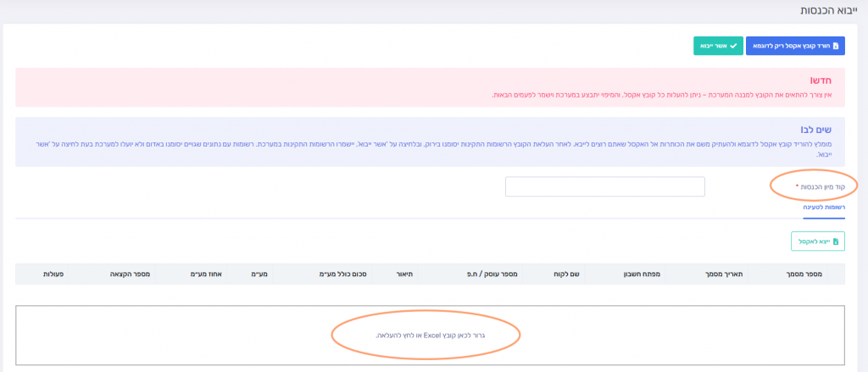Export records with ייצא לאקסל button
868x372 pixels.
point(817,242)
